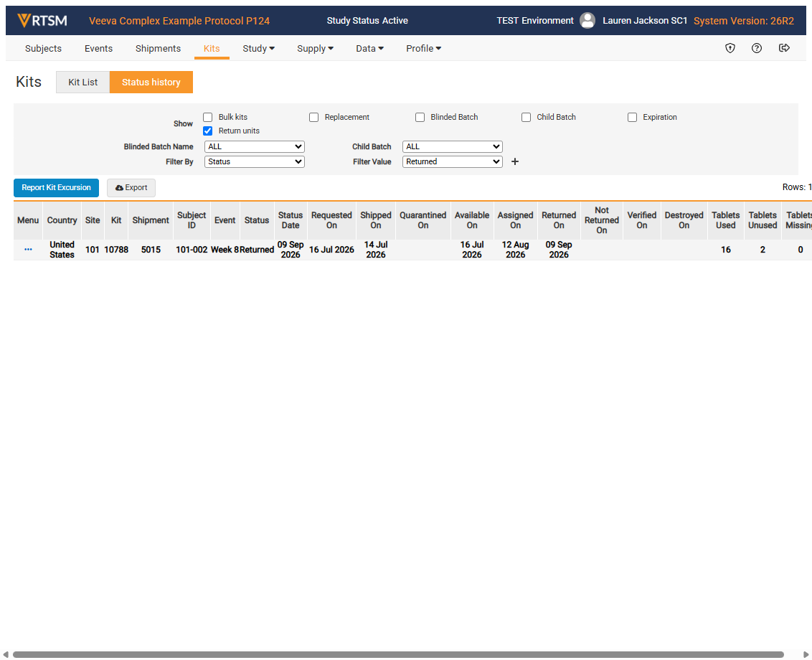Click the Returned status cell

click(257, 250)
